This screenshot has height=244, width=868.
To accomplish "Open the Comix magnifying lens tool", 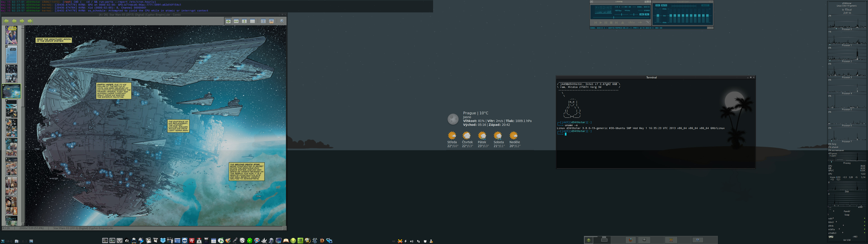I will tap(282, 21).
